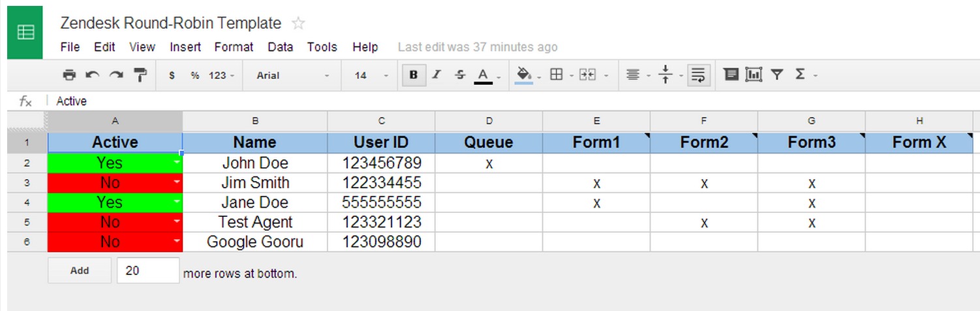Screen dimensions: 980x311
Task: Open the Insert menu
Action: [x=185, y=47]
